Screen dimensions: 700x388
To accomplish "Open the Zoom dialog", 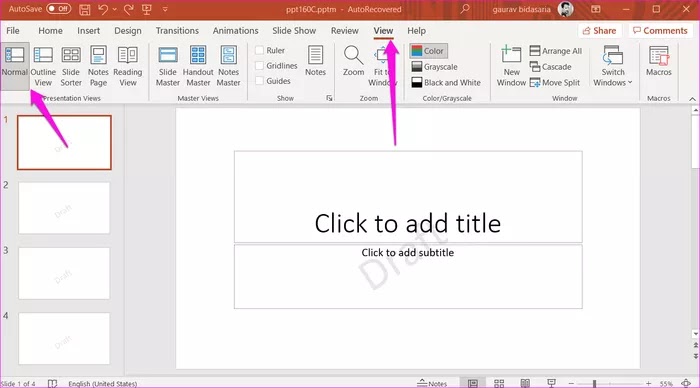I will [x=353, y=61].
